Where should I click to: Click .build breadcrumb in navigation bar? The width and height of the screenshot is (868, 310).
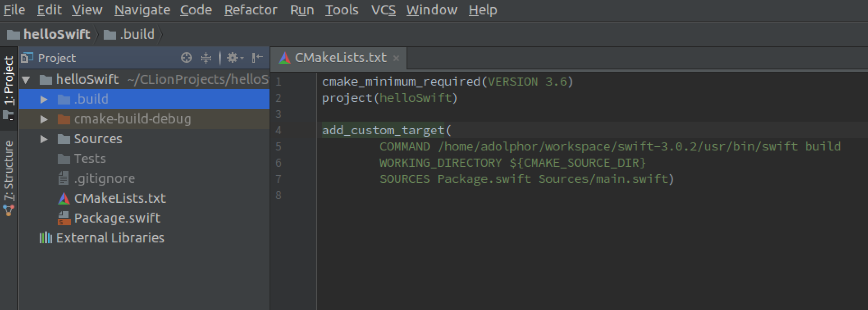(x=129, y=34)
